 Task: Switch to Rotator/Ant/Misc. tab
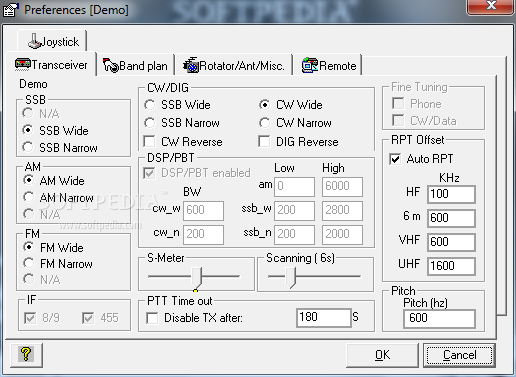tap(234, 66)
